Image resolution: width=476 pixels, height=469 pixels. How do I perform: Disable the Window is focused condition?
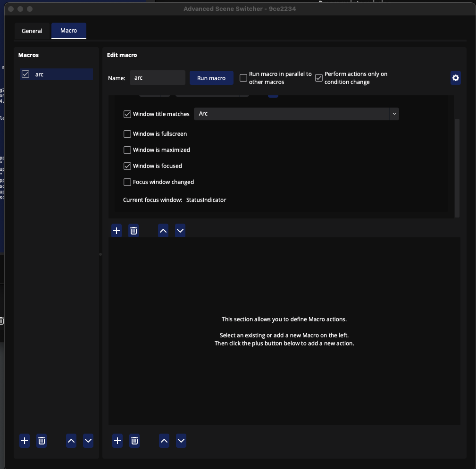click(127, 166)
